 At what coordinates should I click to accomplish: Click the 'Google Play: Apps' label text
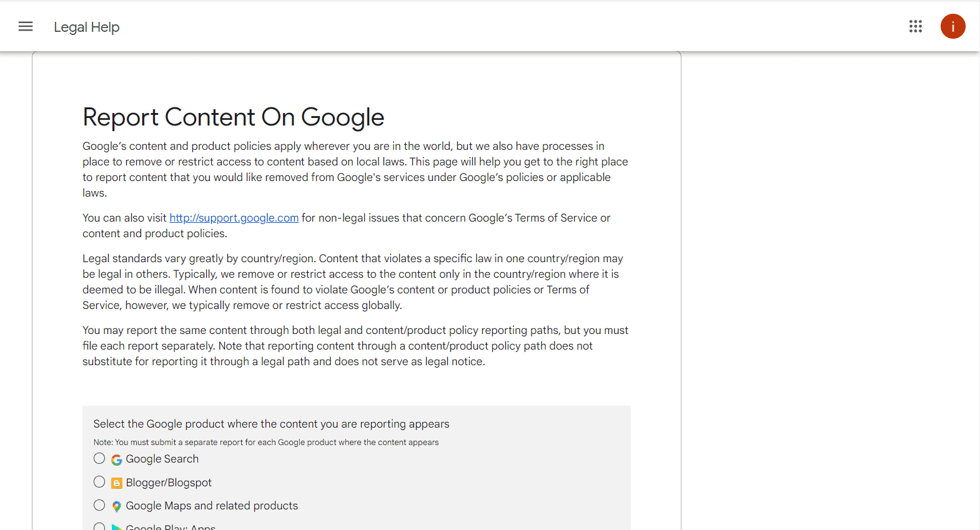coord(171,527)
